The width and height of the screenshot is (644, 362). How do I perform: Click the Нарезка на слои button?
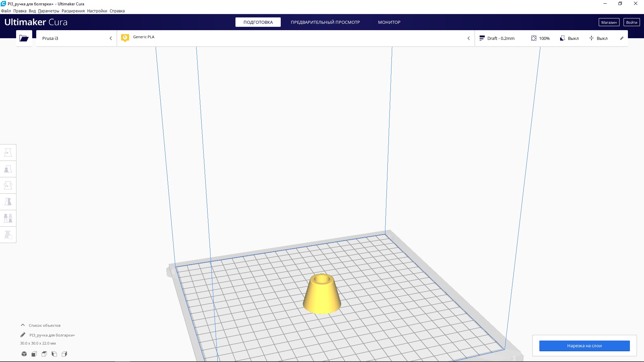tap(584, 346)
